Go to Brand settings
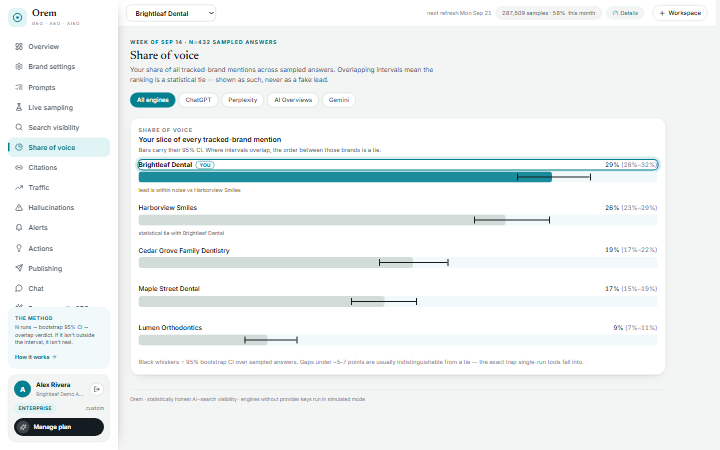The width and height of the screenshot is (720, 450). (59, 67)
